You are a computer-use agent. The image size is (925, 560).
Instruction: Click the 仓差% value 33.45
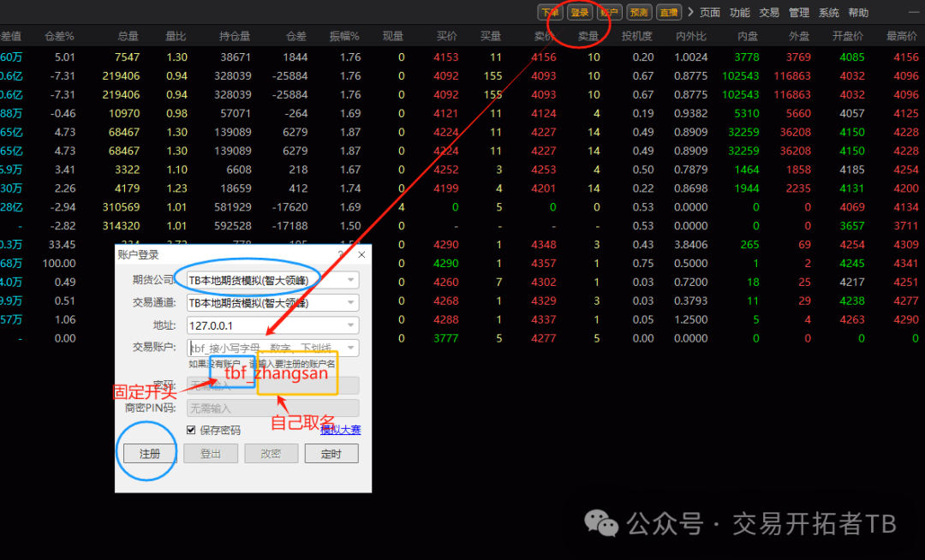pos(62,245)
